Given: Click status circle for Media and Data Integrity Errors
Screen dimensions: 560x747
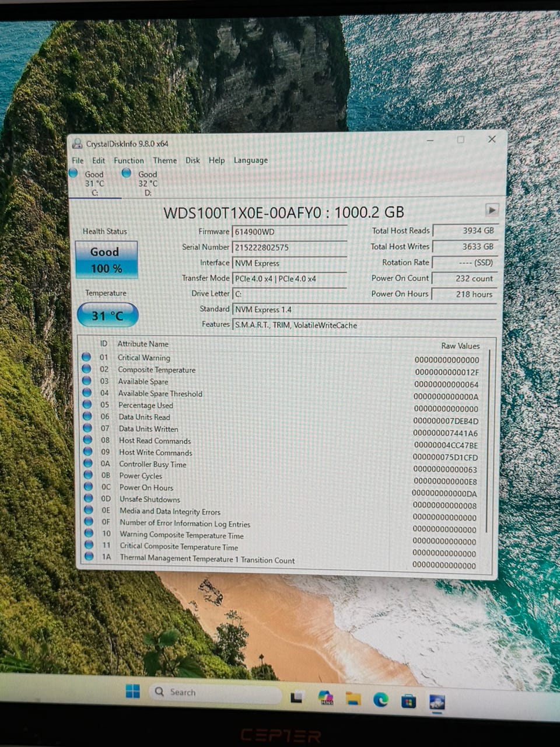Looking at the screenshot, I should (89, 509).
